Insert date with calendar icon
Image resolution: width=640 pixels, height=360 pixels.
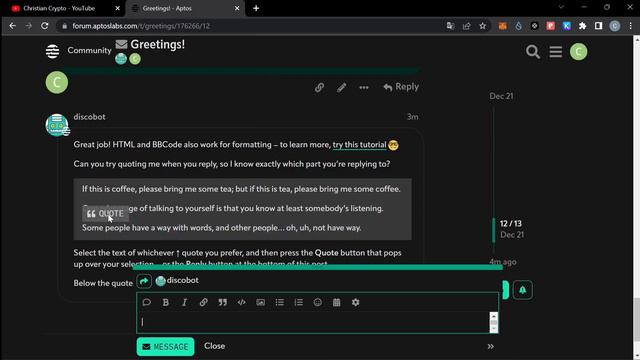point(336,302)
